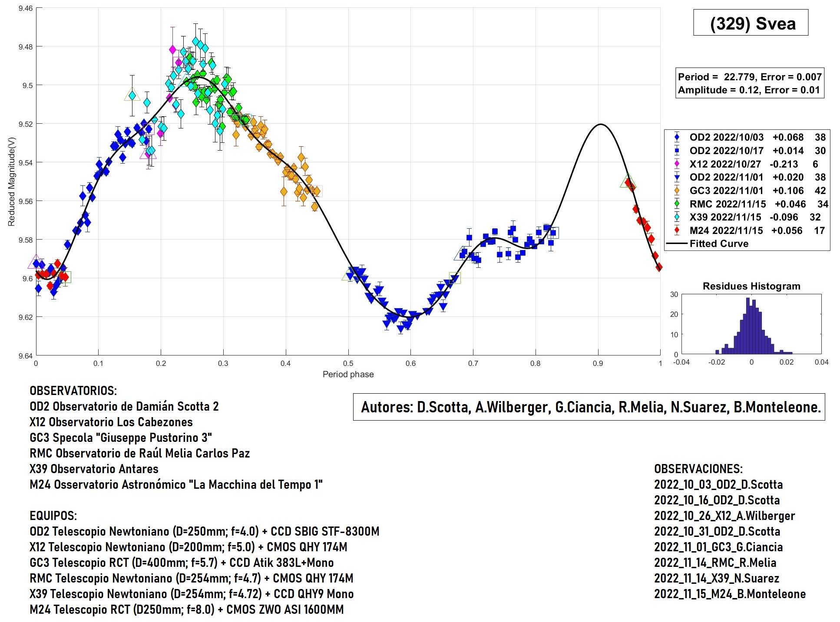Image resolution: width=840 pixels, height=622 pixels.
Task: Click 'RMC Telescopio Newtoniano (D=254mm; f=4.7)' line
Action: tap(192, 578)
